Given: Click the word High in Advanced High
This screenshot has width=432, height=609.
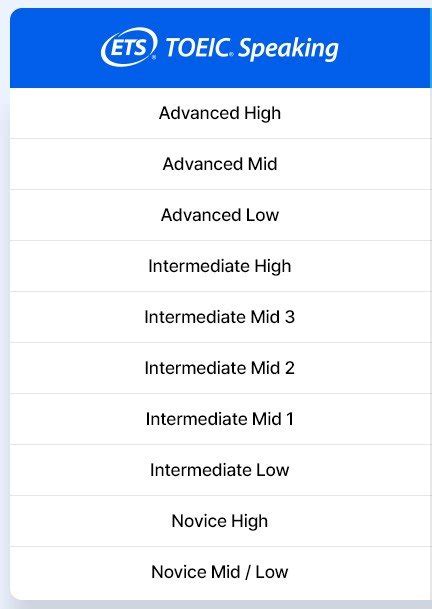Looking at the screenshot, I should [262, 114].
